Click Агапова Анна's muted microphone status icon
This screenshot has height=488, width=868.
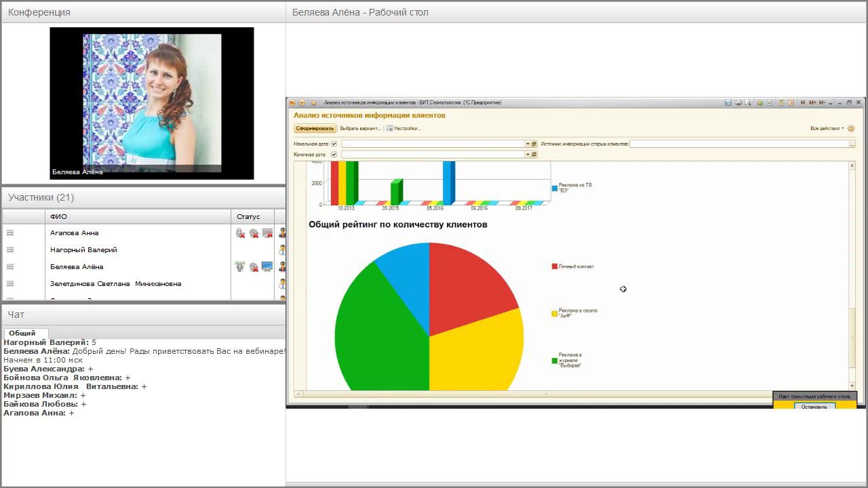coord(240,233)
